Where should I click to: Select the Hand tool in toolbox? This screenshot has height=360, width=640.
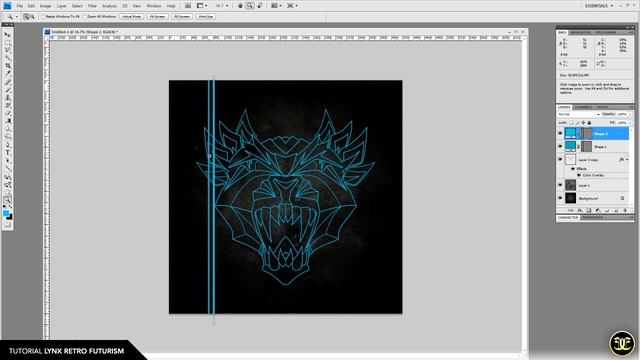(7, 192)
